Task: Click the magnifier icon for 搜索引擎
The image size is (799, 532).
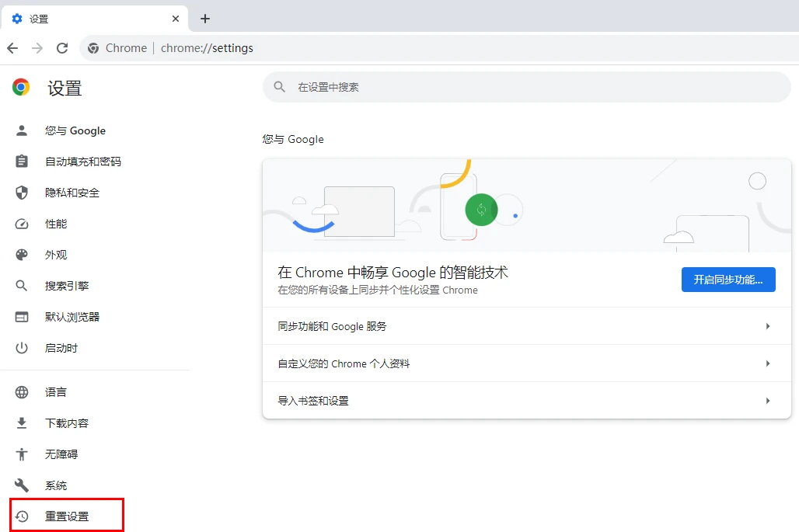Action: [22, 286]
